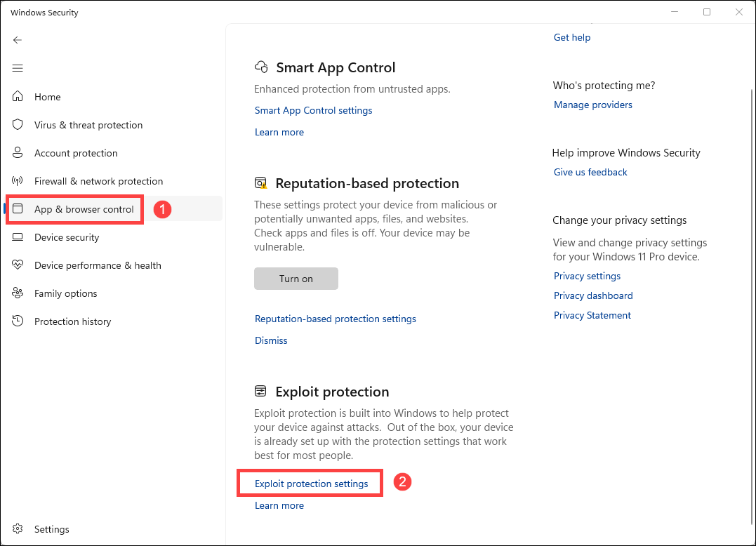This screenshot has height=546, width=756.
Task: Click the Device performance & health heart icon
Action: click(x=18, y=265)
